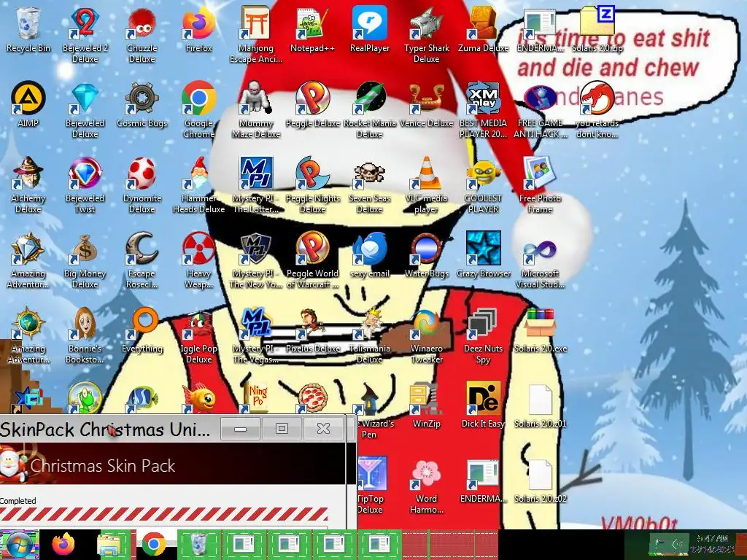Open Hammer Heads Deluxe shortcut

[x=198, y=185]
